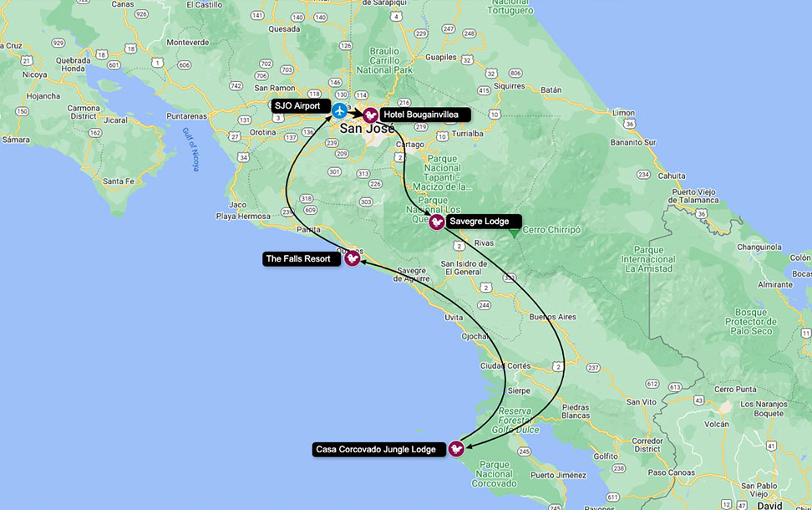Image resolution: width=812 pixels, height=510 pixels.
Task: Click the Ciudad Cortés label
Action: (x=506, y=365)
